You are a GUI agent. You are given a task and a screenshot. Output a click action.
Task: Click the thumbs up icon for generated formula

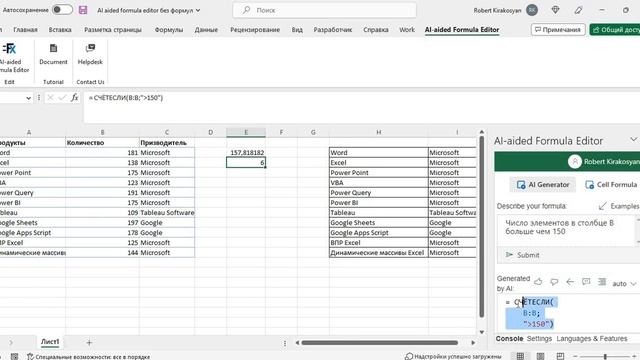point(538,282)
